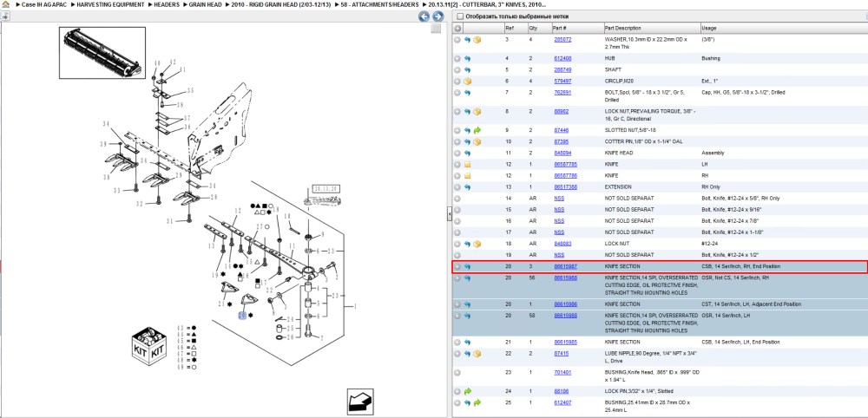Open breadcrumb '58 - ATTACHMENTS/HEADERS'
Image resolution: width=868 pixels, height=418 pixels.
coord(380,4)
